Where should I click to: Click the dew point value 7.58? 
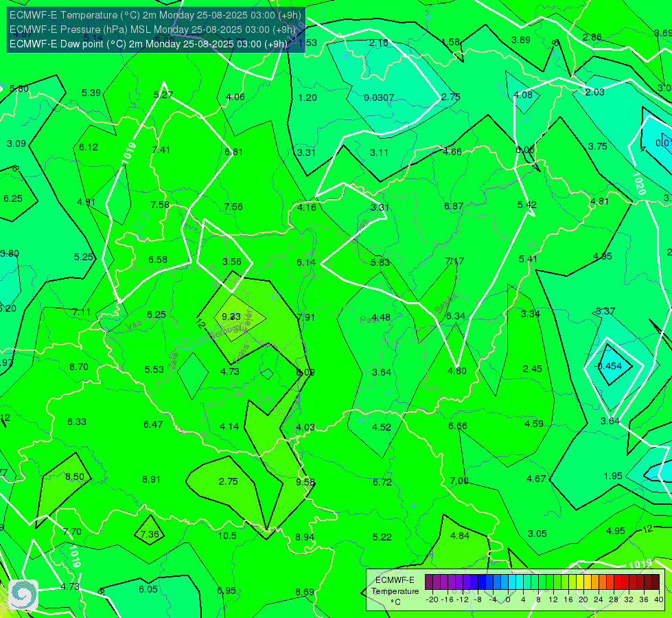tap(160, 205)
